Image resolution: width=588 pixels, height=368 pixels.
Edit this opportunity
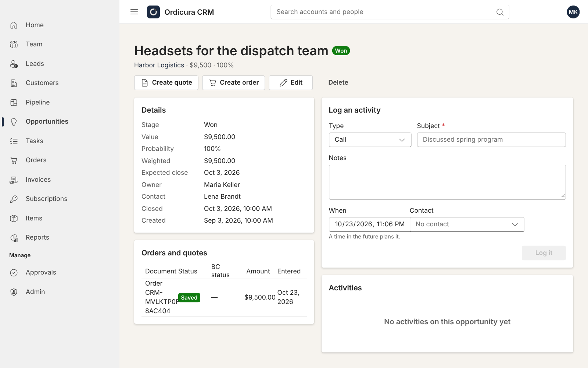(291, 83)
